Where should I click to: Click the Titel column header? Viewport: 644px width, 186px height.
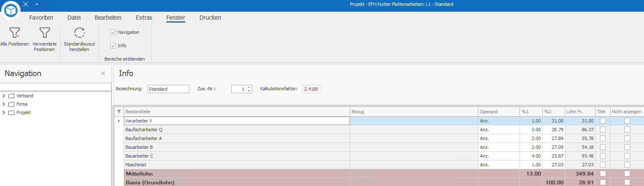[x=603, y=112]
